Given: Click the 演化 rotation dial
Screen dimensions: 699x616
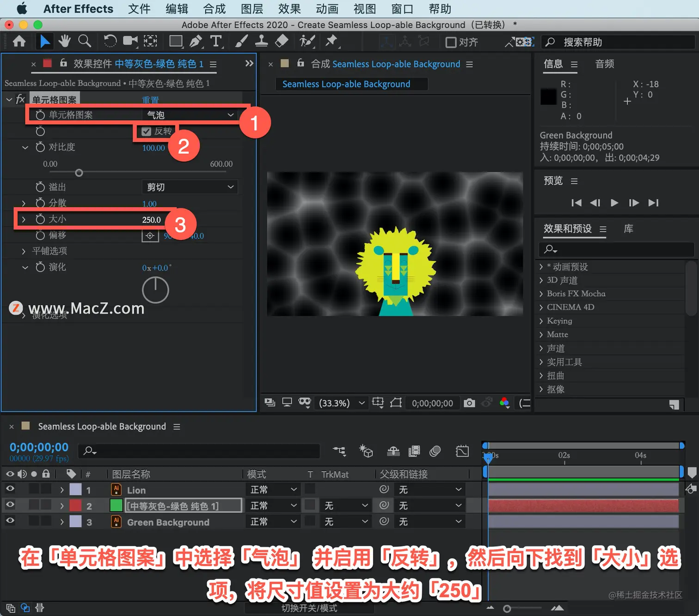Looking at the screenshot, I should [155, 290].
